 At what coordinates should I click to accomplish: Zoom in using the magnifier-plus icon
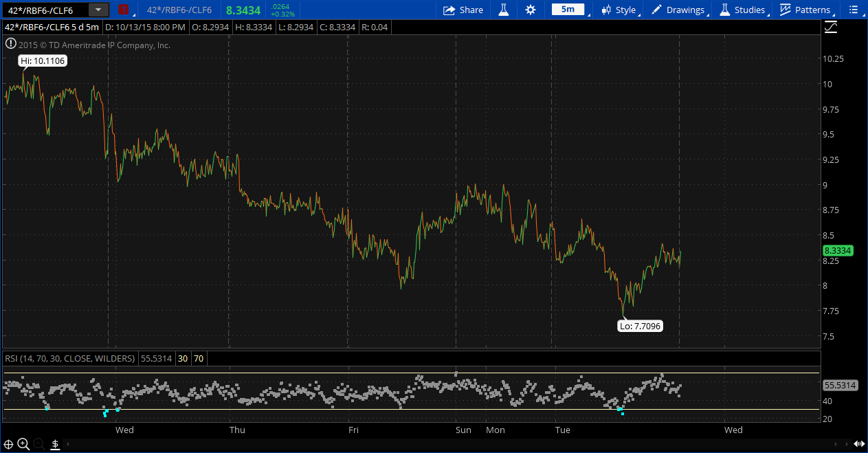[23, 444]
